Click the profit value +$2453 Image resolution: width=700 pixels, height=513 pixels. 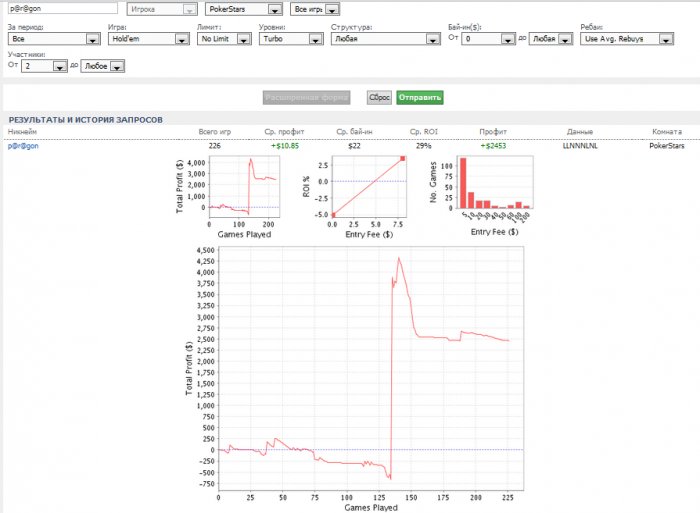tap(493, 146)
